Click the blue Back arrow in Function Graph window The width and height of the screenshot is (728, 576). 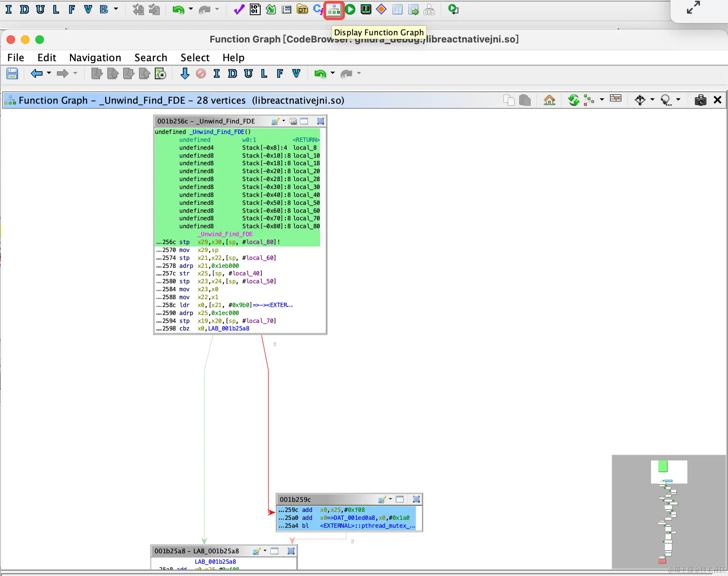click(x=37, y=74)
